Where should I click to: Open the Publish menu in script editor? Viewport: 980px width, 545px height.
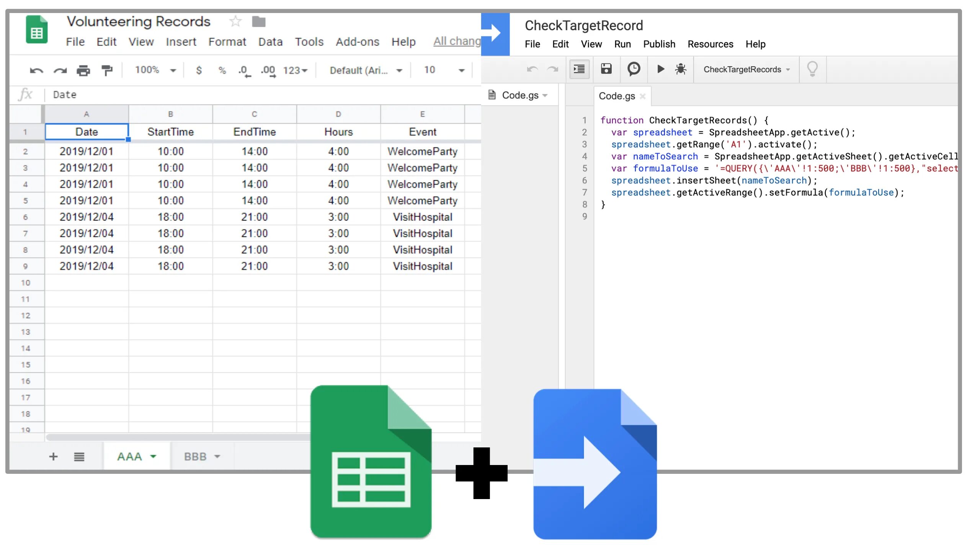[659, 44]
